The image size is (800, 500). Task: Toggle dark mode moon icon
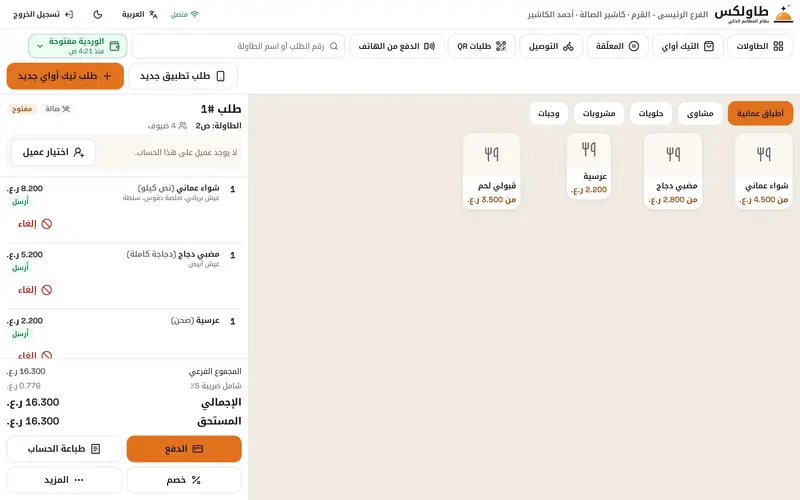click(98, 14)
